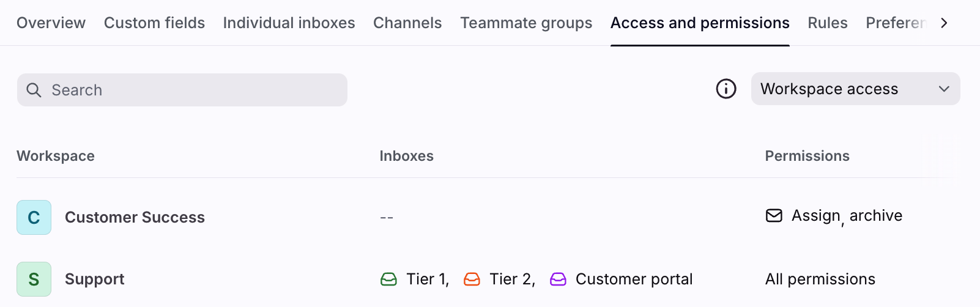Click the Support workspace avatar
Viewport: 980px width, 307px height.
coord(34,279)
